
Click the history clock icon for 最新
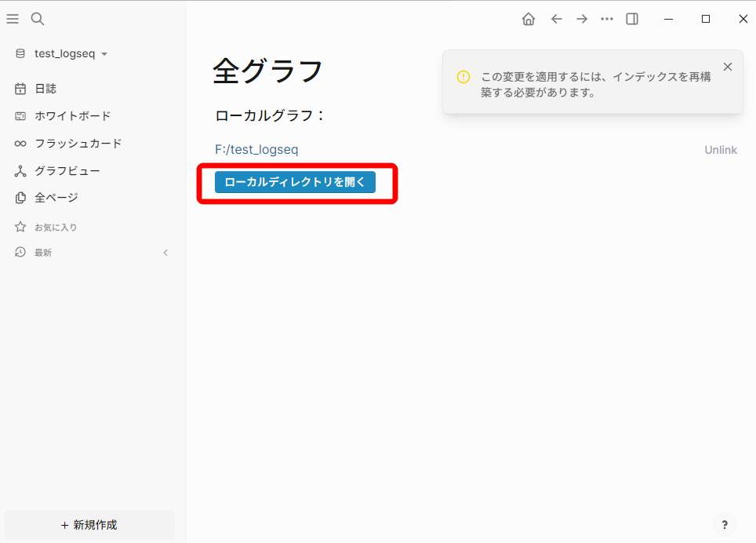(x=20, y=252)
